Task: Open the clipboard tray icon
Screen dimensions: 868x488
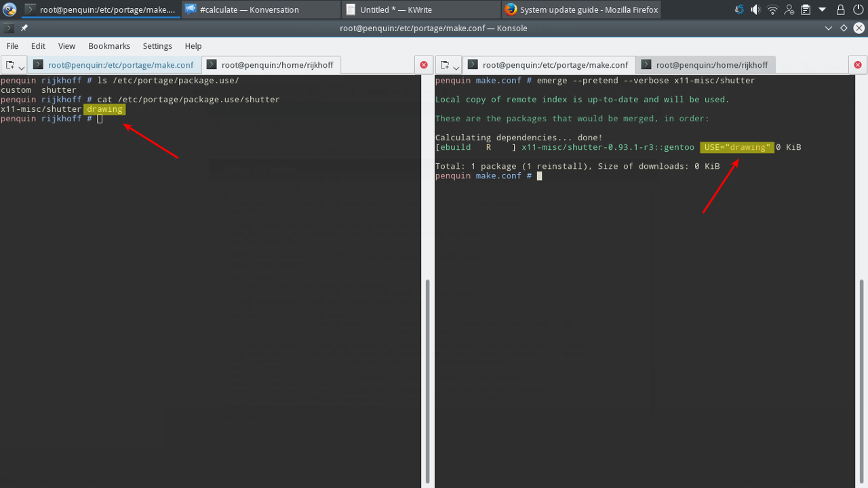Action: point(805,9)
